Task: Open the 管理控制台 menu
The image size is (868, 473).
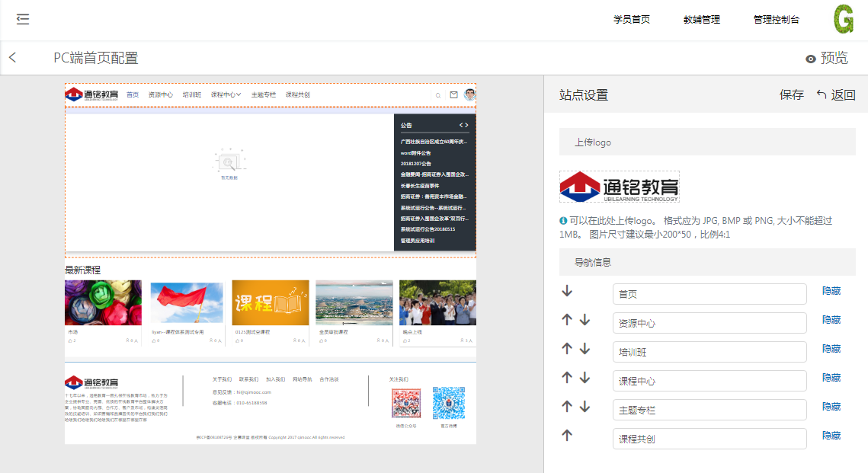Action: tap(776, 20)
